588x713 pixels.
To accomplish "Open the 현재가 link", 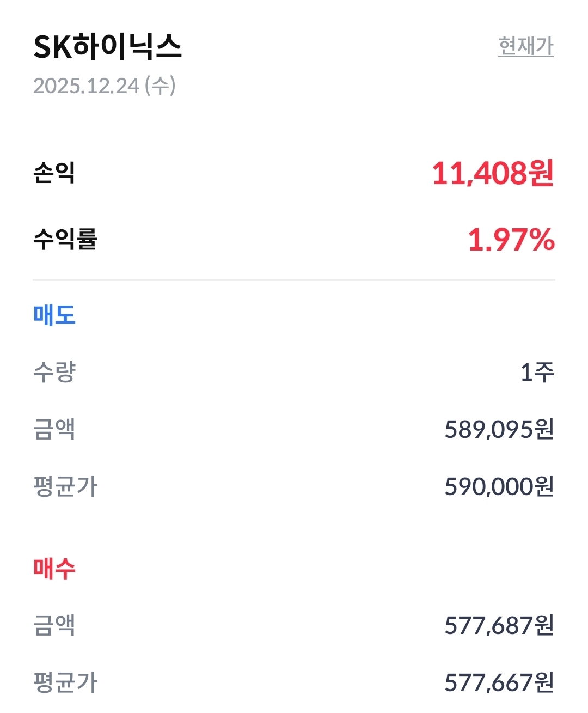I will click(525, 46).
